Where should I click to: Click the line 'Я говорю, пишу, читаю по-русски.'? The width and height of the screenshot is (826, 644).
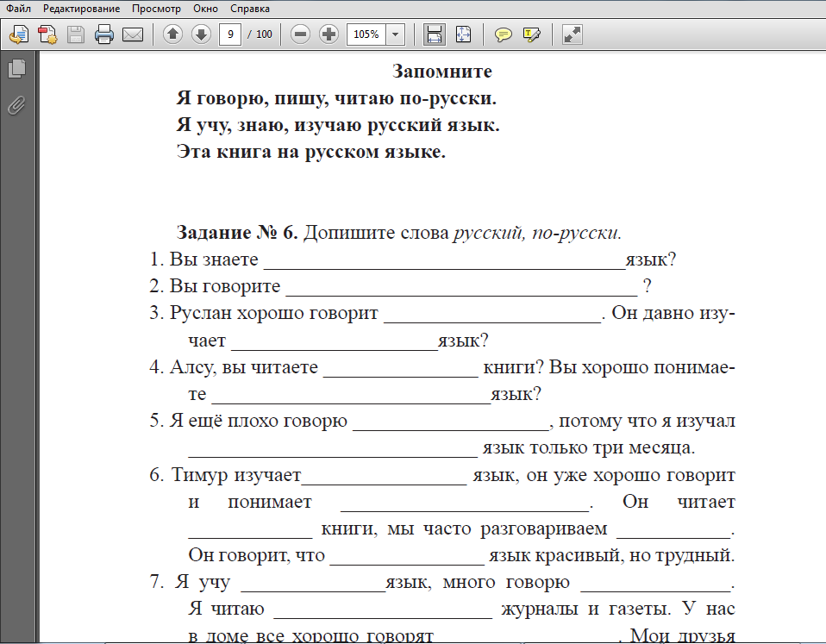pyautogui.click(x=336, y=98)
